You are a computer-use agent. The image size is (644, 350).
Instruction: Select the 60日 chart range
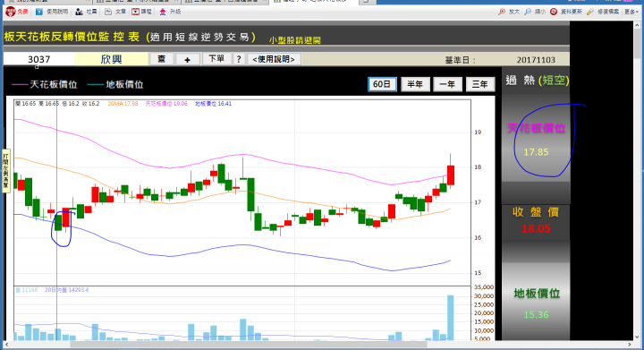382,84
